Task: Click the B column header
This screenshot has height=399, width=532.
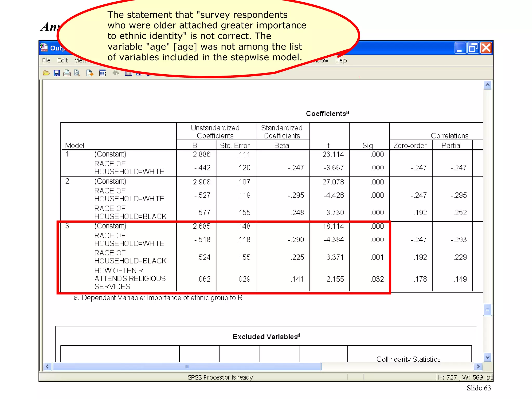Action: click(x=195, y=145)
